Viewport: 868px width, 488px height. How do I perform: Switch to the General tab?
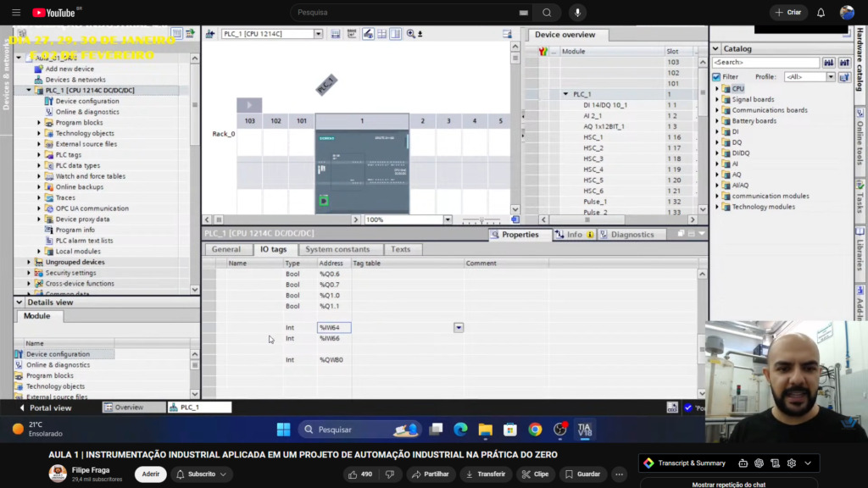click(225, 250)
